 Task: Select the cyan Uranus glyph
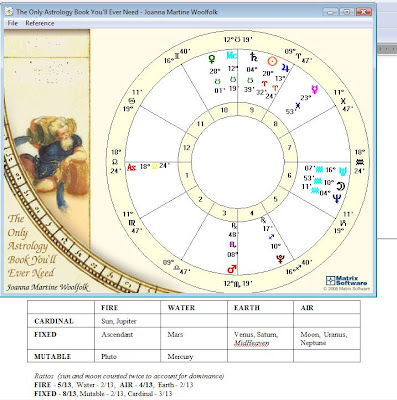click(x=343, y=171)
